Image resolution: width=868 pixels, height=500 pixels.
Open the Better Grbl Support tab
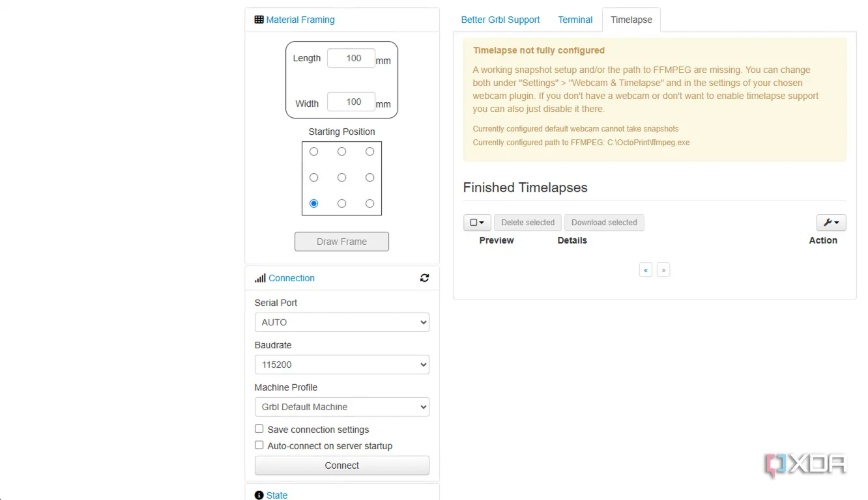pyautogui.click(x=500, y=20)
